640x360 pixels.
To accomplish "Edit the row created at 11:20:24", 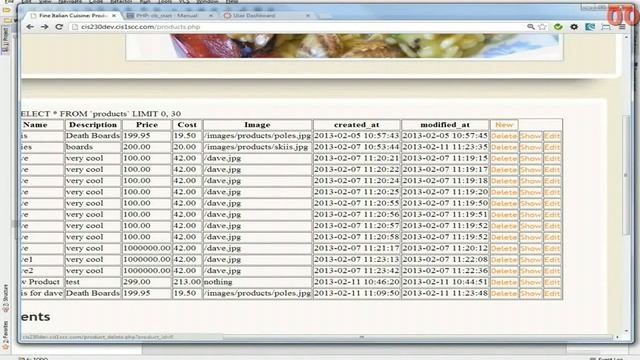I will (552, 181).
